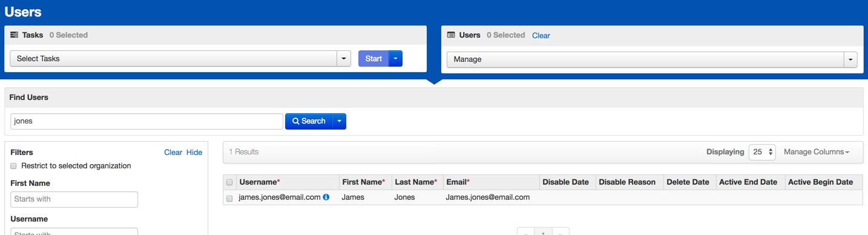Screen dimensions: 868x235
Task: Toggle the select-all header checkbox
Action: click(229, 182)
